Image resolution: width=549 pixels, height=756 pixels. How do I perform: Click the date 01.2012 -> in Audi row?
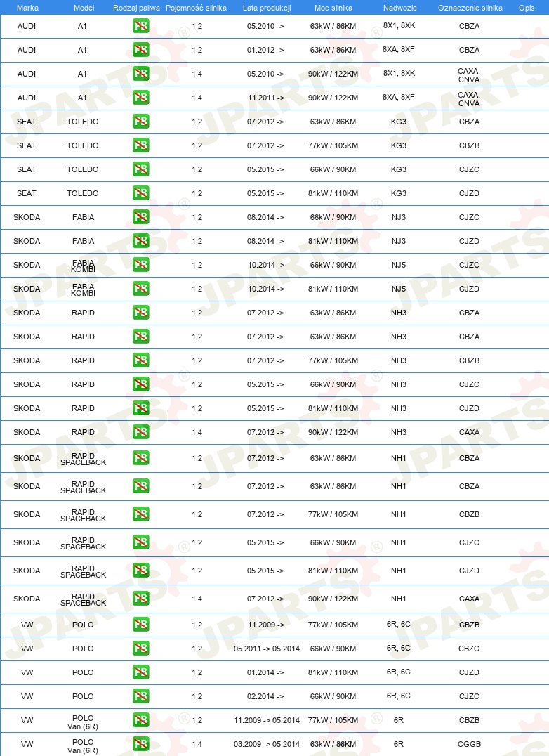pos(265,50)
